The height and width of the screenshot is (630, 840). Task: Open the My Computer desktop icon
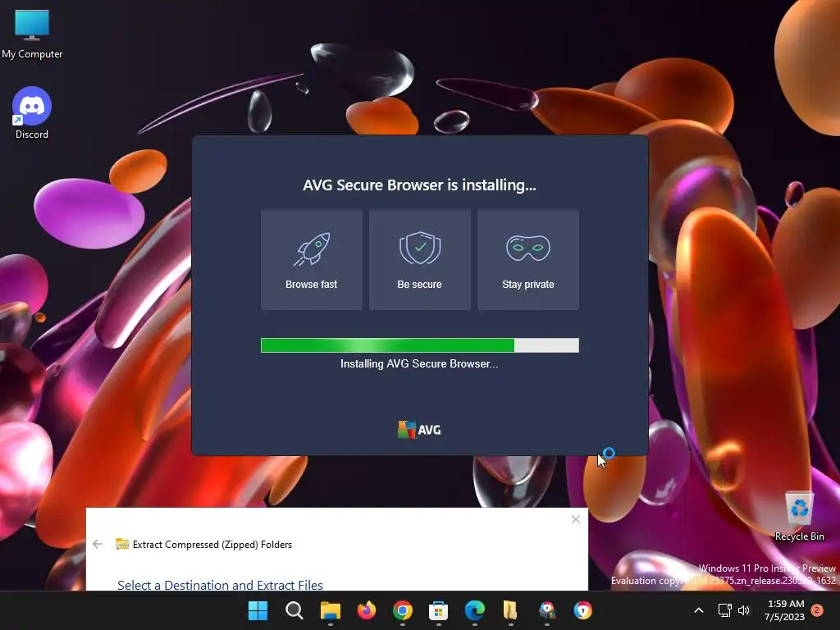click(x=32, y=34)
